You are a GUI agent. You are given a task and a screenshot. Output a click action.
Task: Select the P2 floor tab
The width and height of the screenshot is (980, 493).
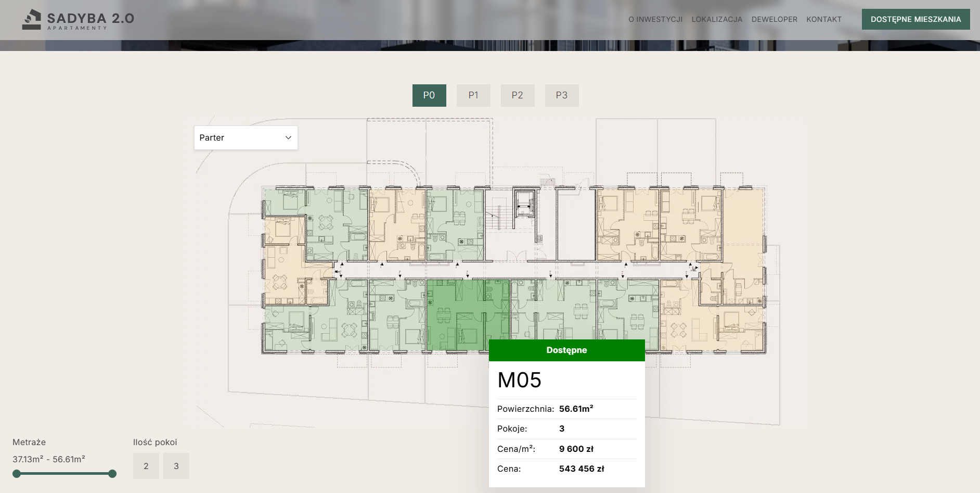pyautogui.click(x=518, y=95)
